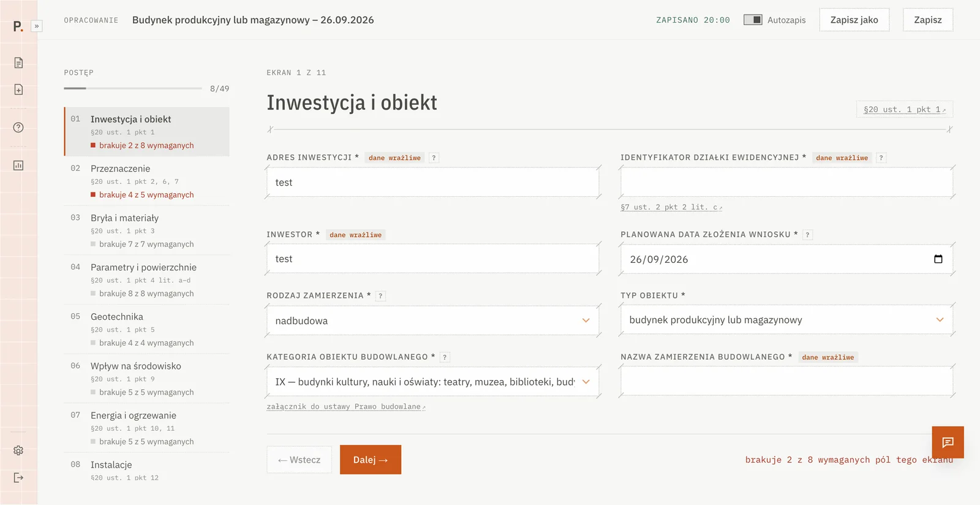980x505 pixels.
Task: Click the new document icon with plus
Action: click(18, 89)
